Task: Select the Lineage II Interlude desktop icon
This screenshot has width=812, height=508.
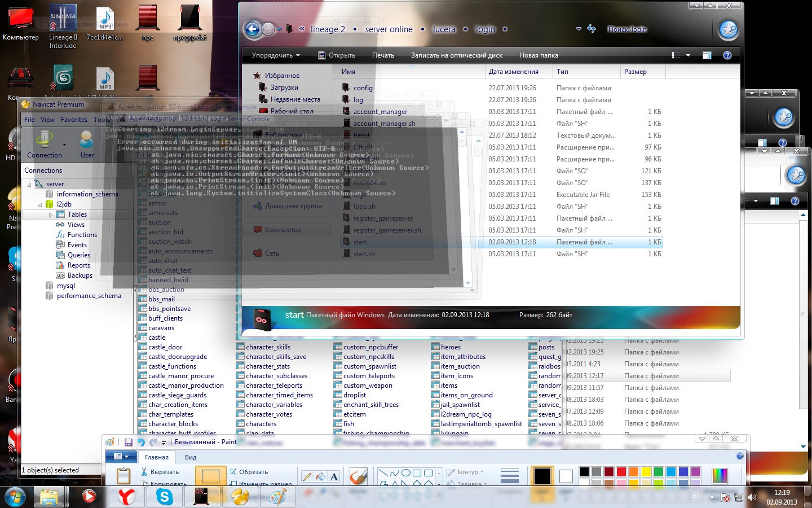Action: tap(63, 27)
